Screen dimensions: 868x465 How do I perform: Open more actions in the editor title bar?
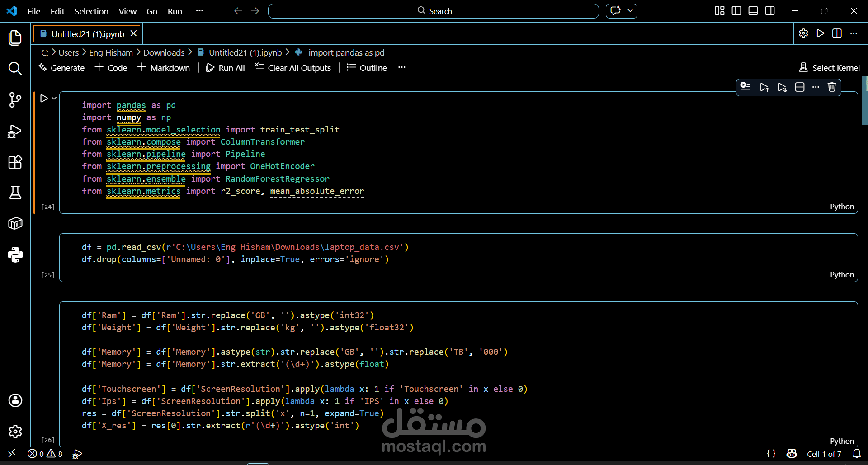pos(854,33)
